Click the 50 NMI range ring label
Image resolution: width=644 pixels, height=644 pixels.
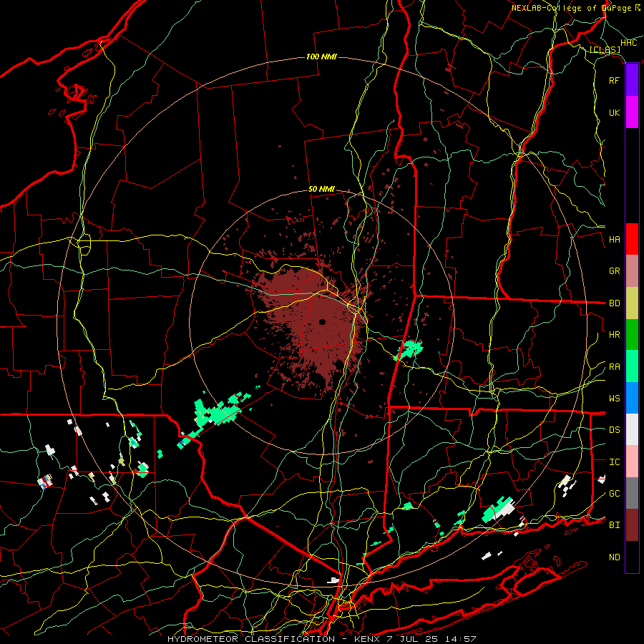(x=321, y=190)
